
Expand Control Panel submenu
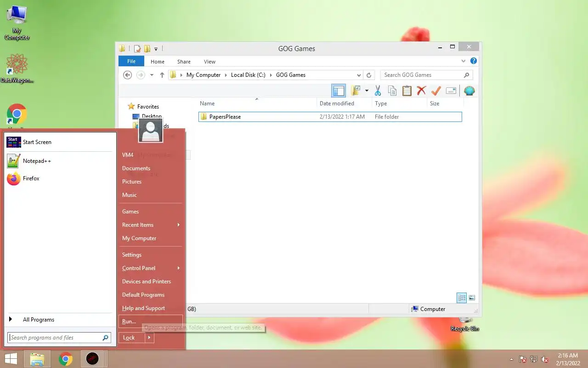151,268
